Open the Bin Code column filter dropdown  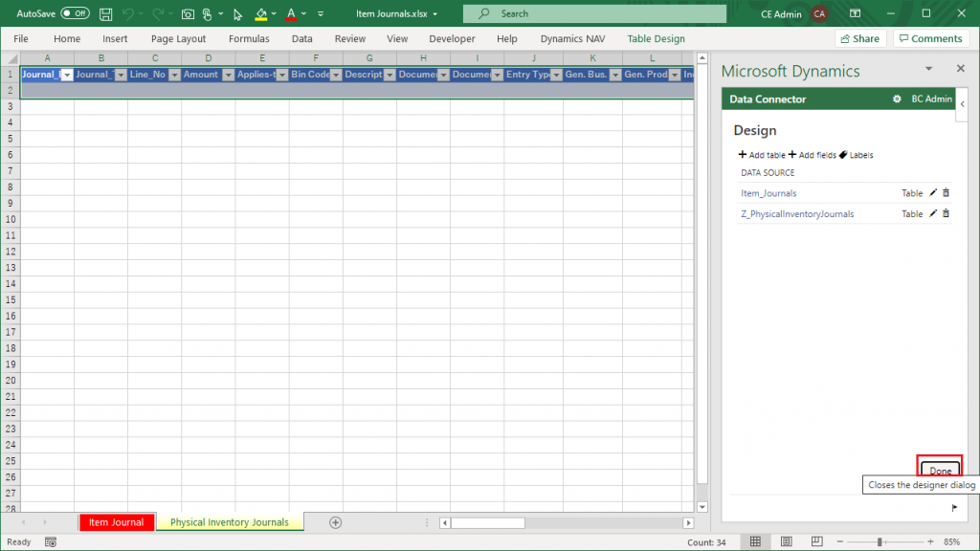(x=336, y=75)
